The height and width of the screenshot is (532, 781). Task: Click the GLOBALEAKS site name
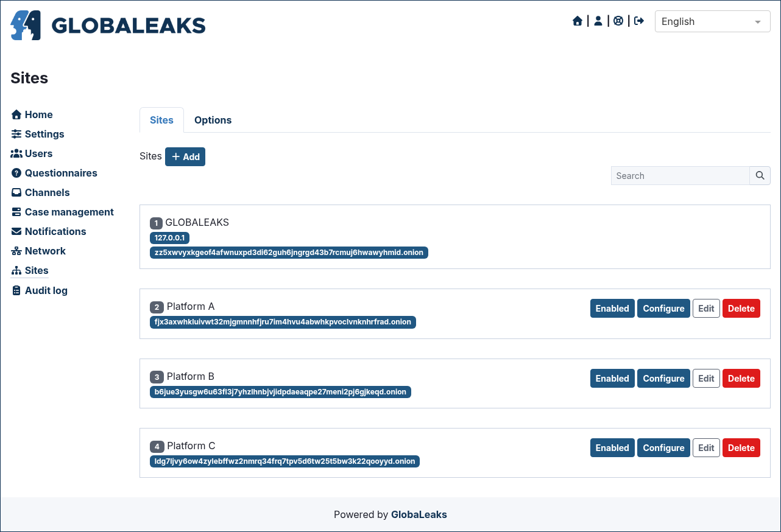(x=197, y=222)
